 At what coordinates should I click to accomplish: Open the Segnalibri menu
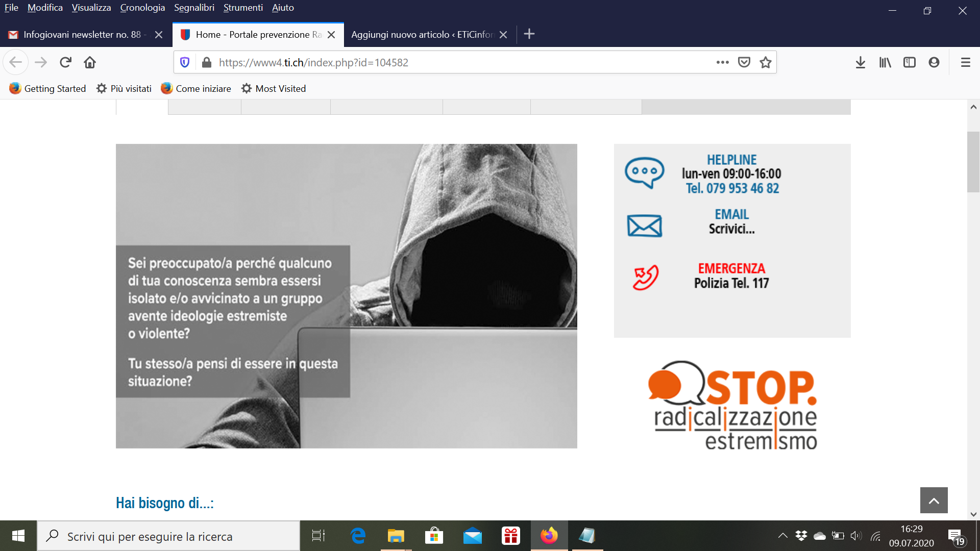click(194, 8)
